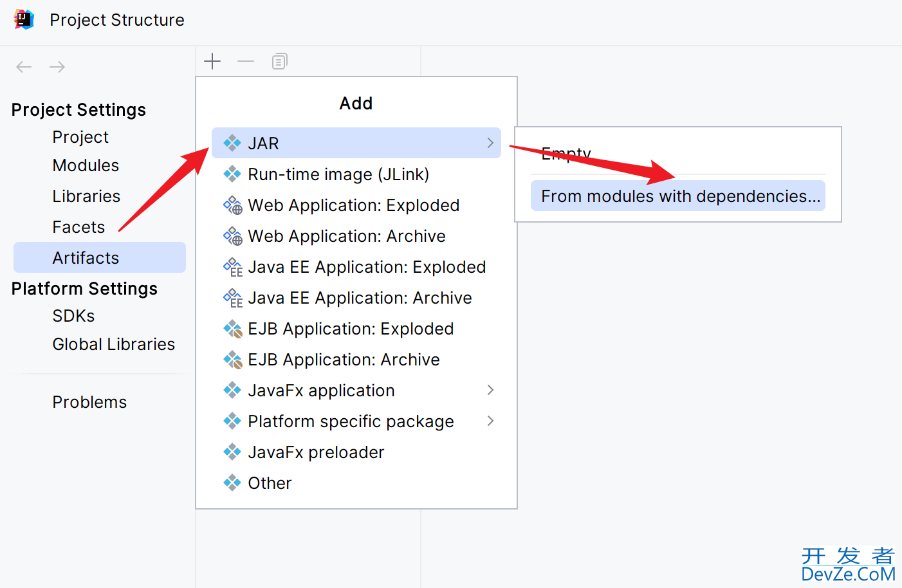Click the JavaFx application icon
This screenshot has height=588, width=902.
click(x=232, y=390)
